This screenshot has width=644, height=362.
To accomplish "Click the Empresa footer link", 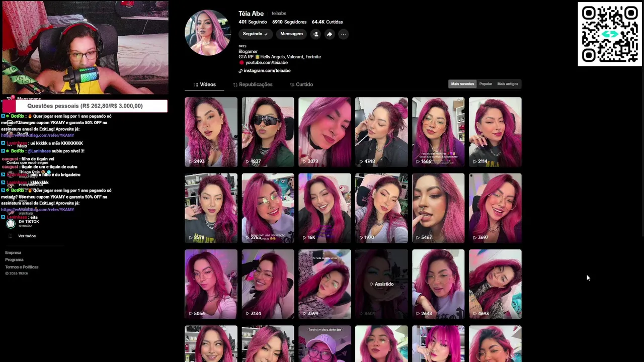I will point(13,253).
